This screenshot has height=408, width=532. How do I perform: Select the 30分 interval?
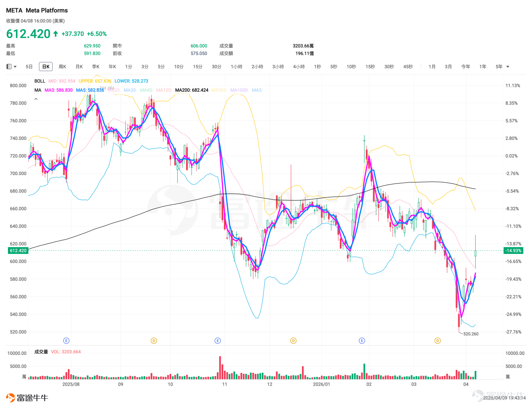pos(217,67)
